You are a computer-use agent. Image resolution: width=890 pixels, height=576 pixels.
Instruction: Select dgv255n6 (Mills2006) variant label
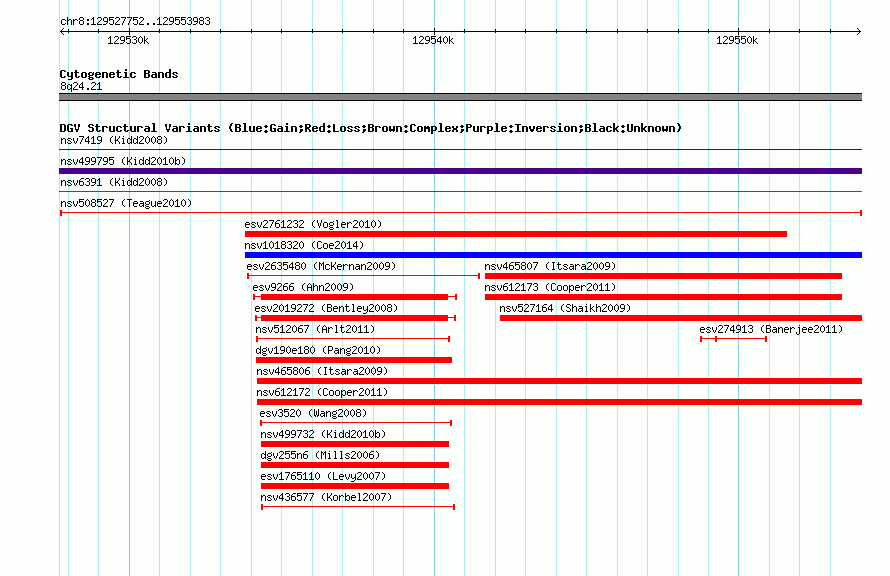pos(320,455)
